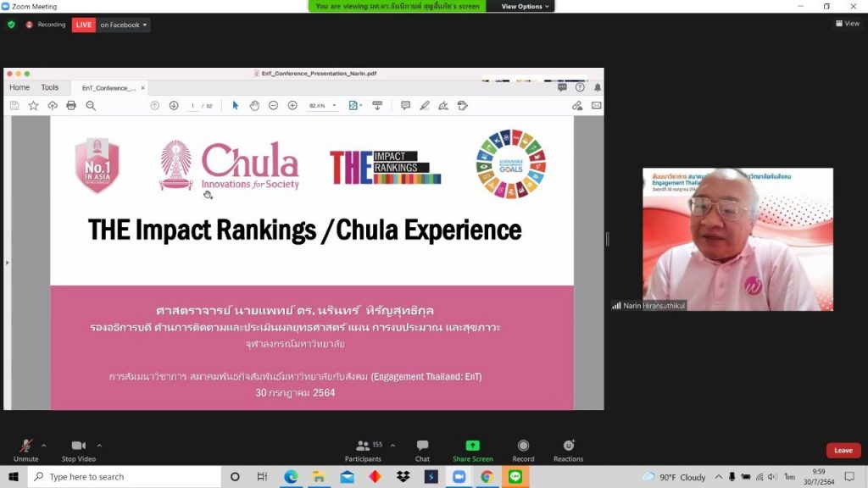Leave the Zoom meeting
Viewport: 868px width, 488px height.
[843, 451]
